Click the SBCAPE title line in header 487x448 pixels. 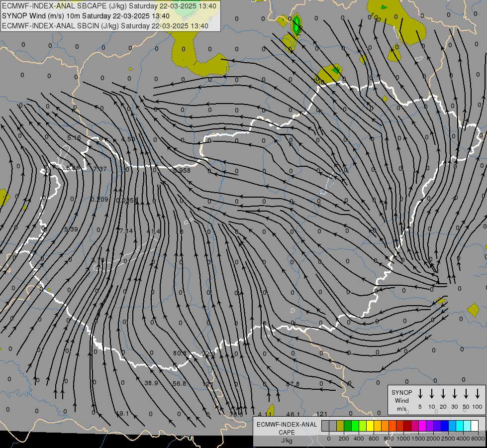[x=109, y=6]
